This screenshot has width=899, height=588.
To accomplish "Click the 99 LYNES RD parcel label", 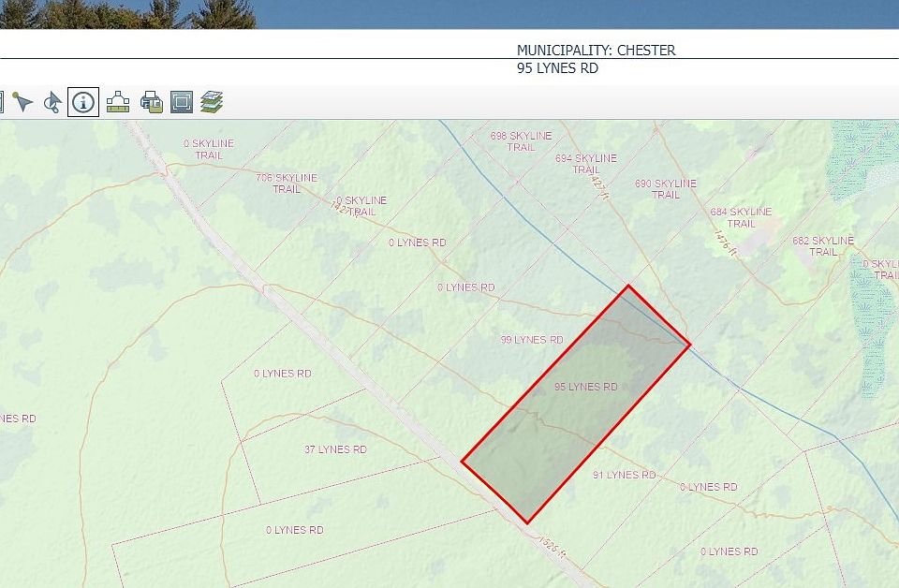I will coord(532,340).
